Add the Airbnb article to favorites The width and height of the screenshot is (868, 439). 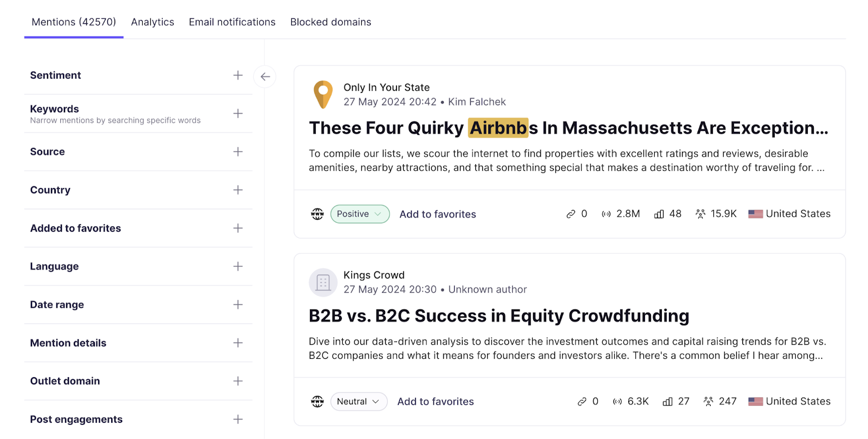(437, 214)
